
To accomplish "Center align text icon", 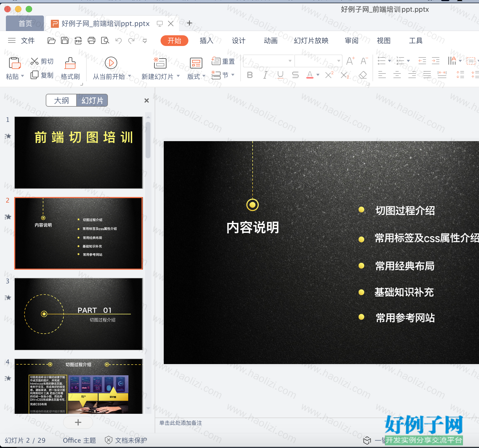I will point(397,75).
